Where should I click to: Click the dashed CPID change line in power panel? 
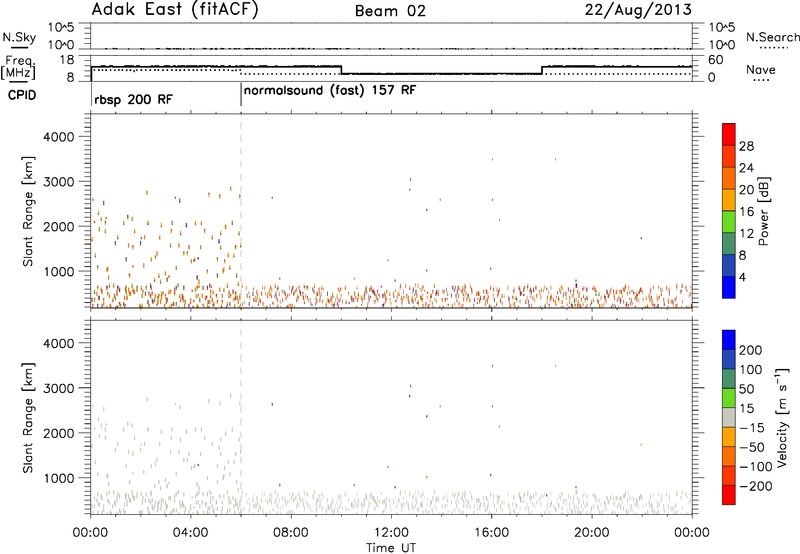pos(241,211)
